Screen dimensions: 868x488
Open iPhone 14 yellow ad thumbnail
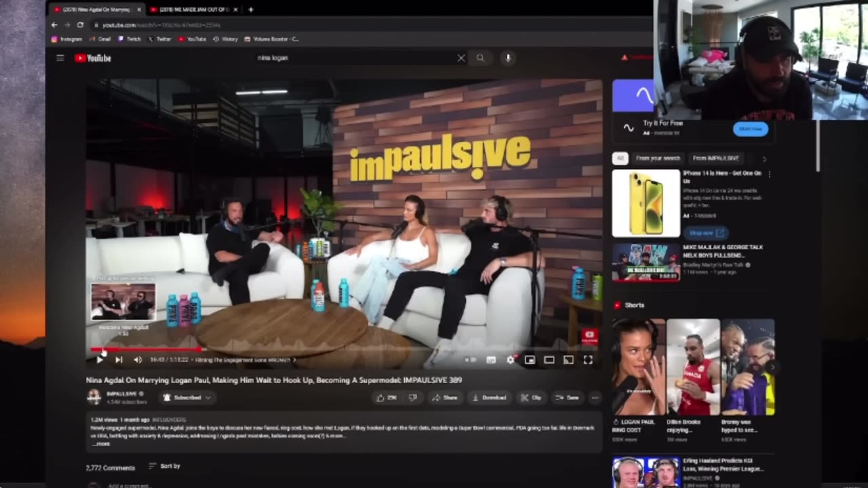pos(646,203)
